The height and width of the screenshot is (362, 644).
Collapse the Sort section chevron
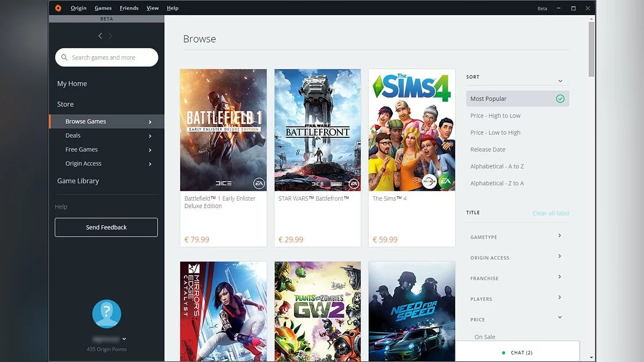560,81
